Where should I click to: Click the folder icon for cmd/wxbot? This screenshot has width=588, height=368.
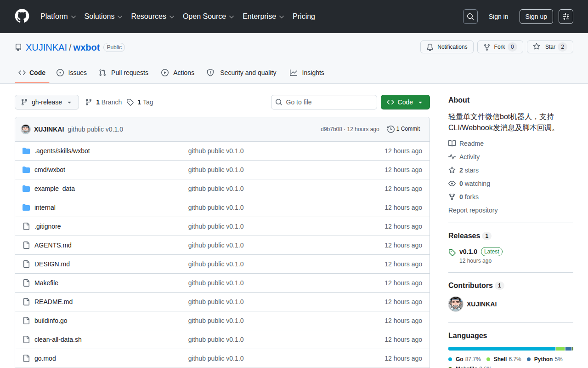coord(26,170)
